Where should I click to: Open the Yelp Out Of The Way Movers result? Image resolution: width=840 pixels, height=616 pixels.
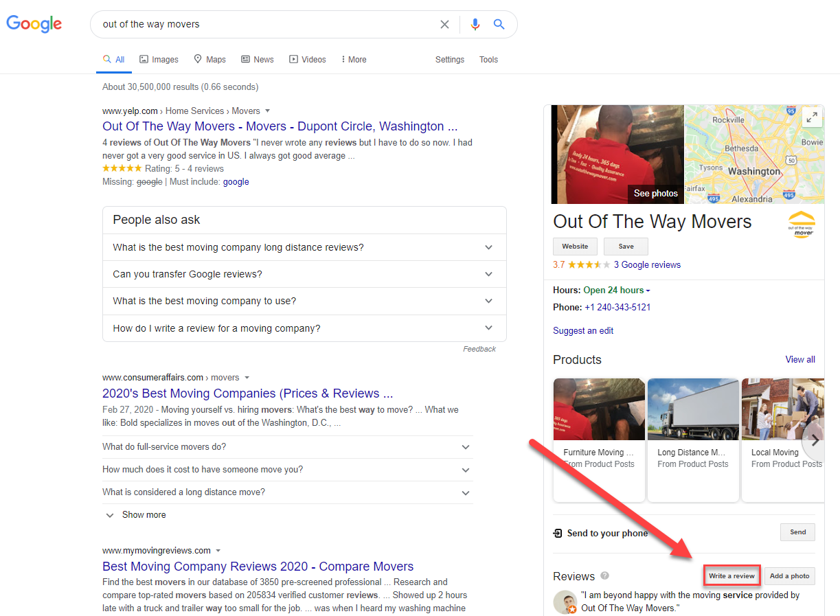[280, 126]
